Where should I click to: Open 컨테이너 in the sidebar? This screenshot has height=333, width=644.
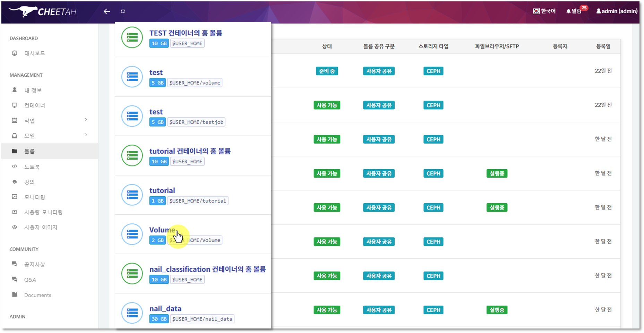click(35, 105)
